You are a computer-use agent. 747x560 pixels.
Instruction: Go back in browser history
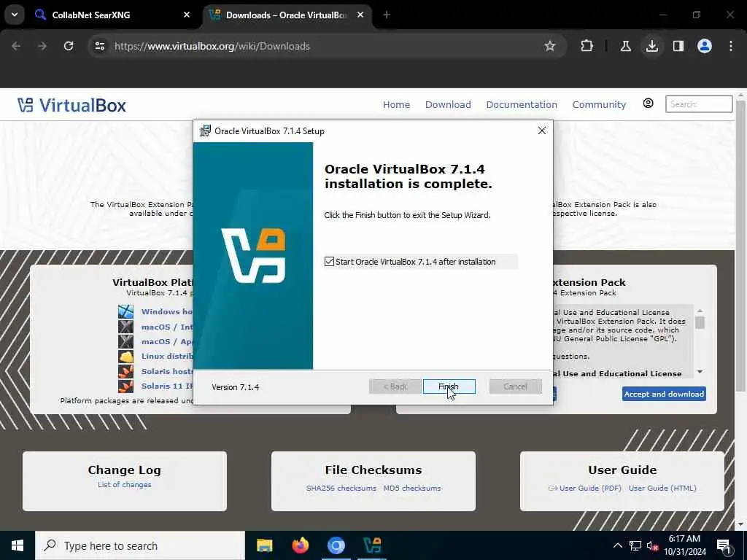coord(16,46)
